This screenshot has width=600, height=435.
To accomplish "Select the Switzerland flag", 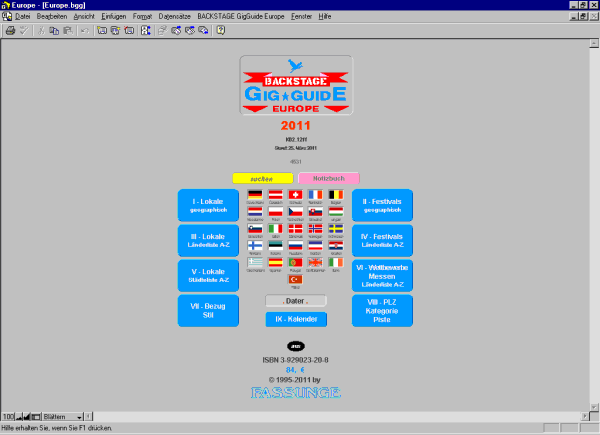I will [x=295, y=196].
